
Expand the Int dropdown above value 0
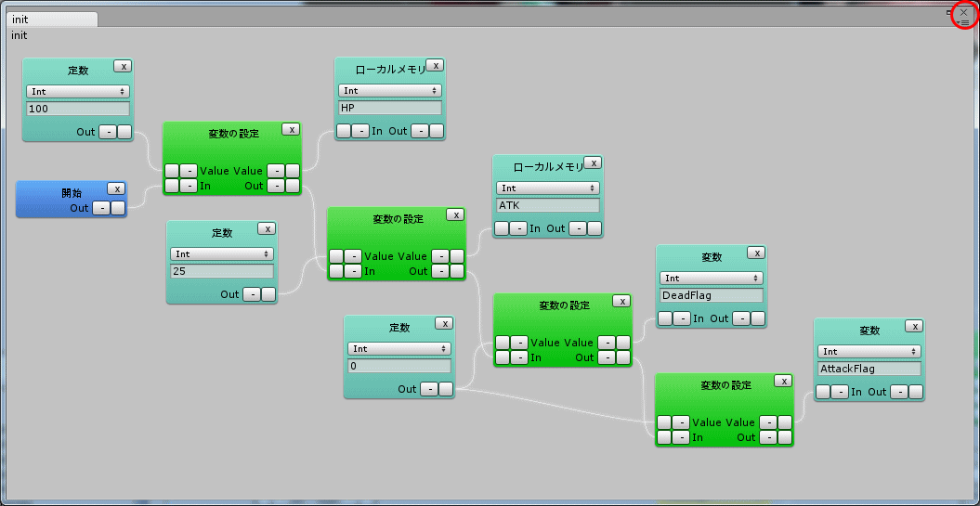point(399,348)
